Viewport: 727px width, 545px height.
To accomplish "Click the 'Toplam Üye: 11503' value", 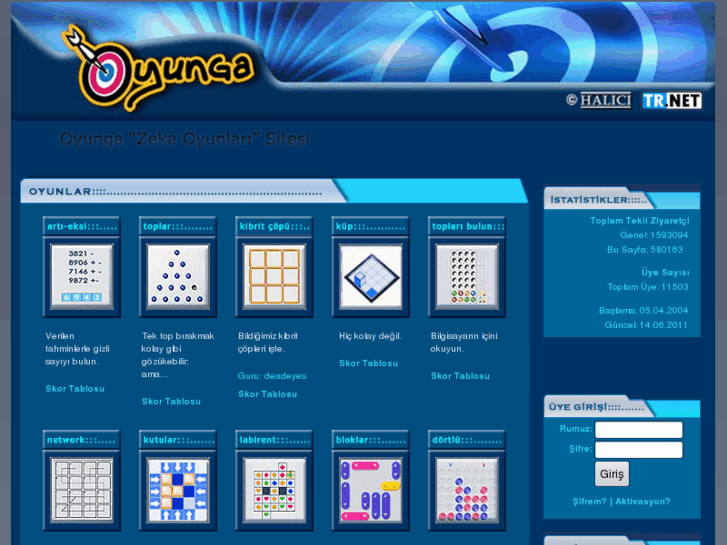I will point(648,287).
